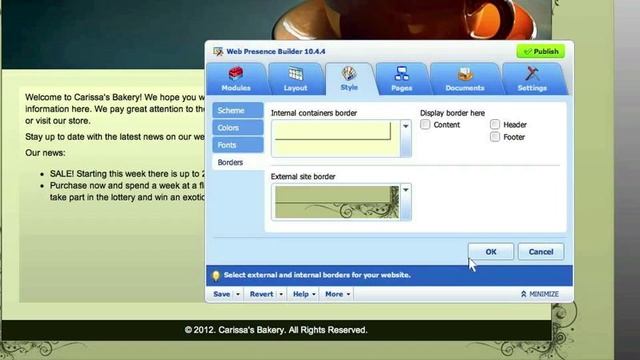Open the More dropdown arrow
Screen dimensions: 640x360
[x=348, y=294]
